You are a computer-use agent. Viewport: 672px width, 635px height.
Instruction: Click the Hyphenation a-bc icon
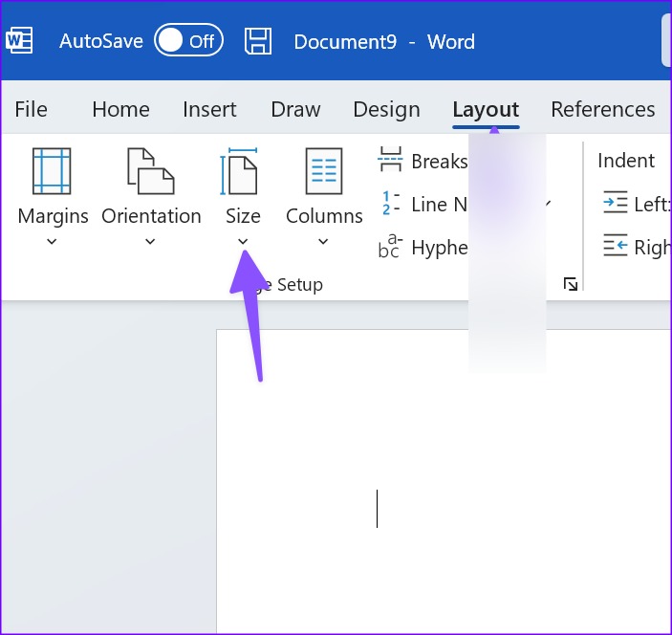[390, 246]
